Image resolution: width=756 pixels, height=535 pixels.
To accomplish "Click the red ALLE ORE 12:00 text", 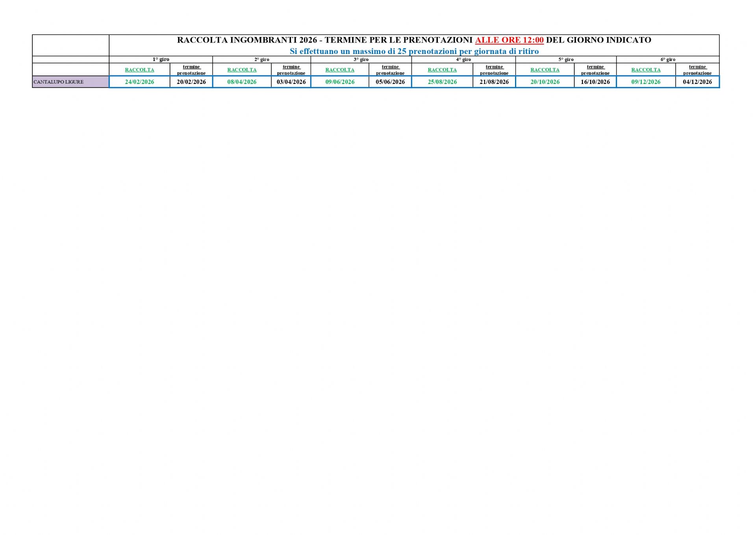I will click(x=509, y=40).
